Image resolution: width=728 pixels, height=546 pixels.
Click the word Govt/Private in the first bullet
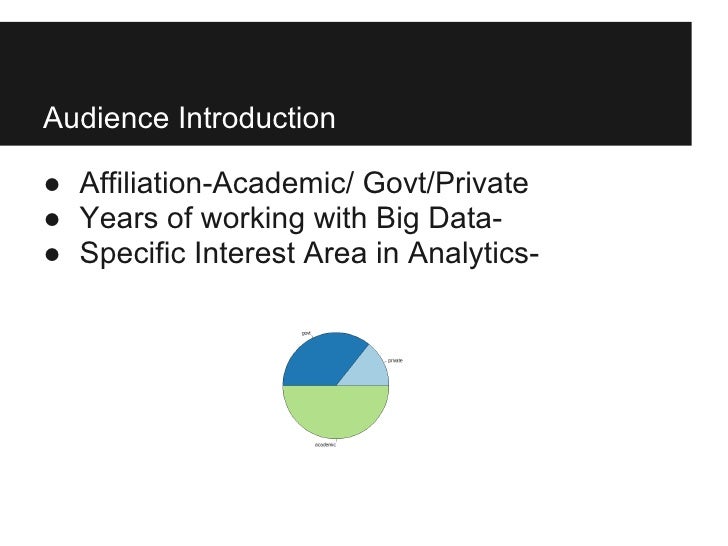coord(445,183)
